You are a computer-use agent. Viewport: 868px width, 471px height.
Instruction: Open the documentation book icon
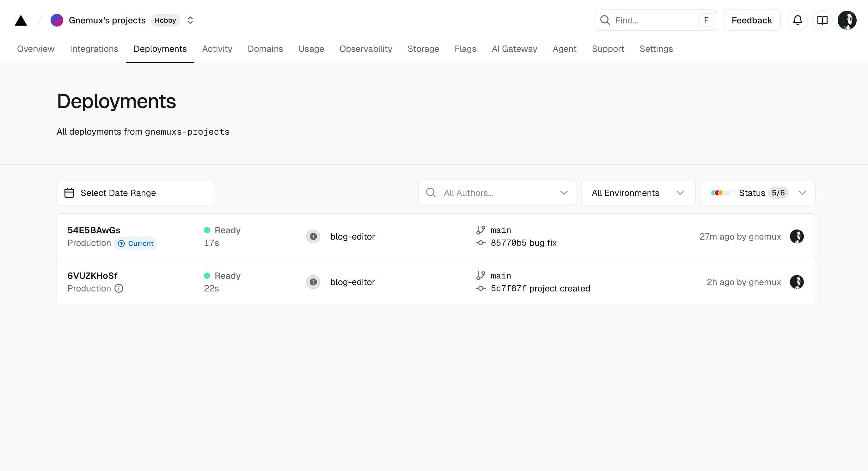click(x=822, y=20)
